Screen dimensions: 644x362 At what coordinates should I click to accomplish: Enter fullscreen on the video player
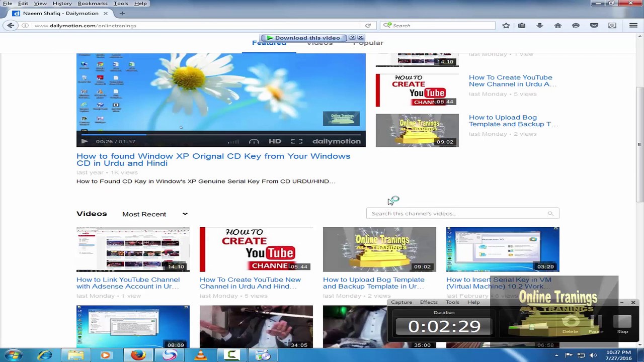coord(297,141)
